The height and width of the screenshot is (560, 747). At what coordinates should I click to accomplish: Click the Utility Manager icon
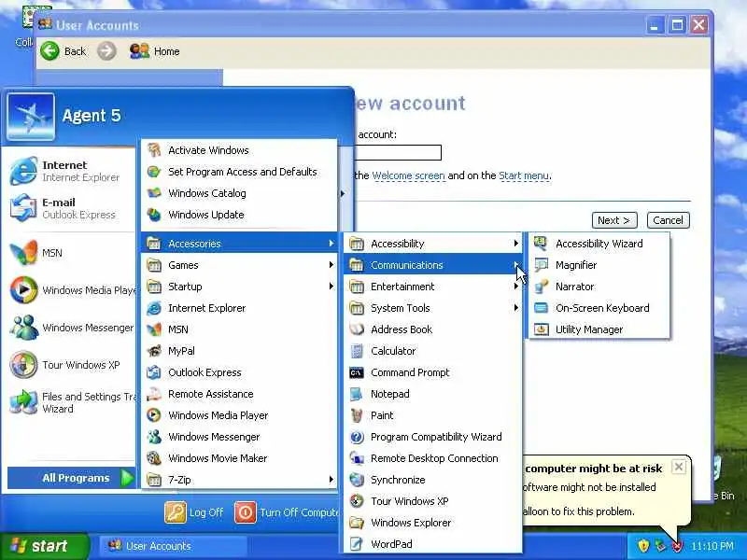pos(542,329)
